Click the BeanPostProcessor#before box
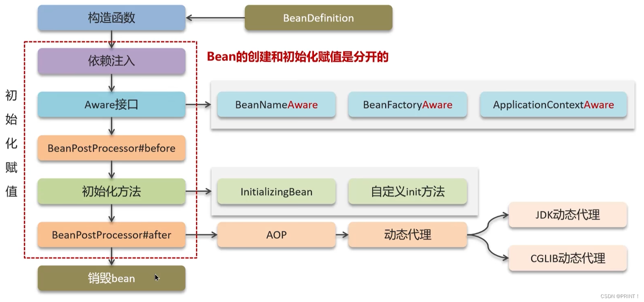644x302 pixels. 111,148
